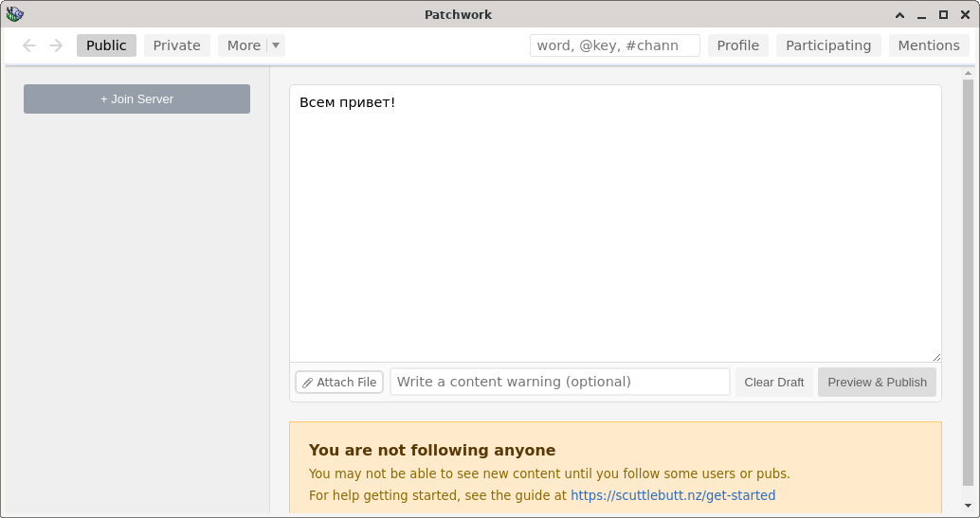Switch to the Public feed tab
The image size is (980, 518).
[x=106, y=45]
